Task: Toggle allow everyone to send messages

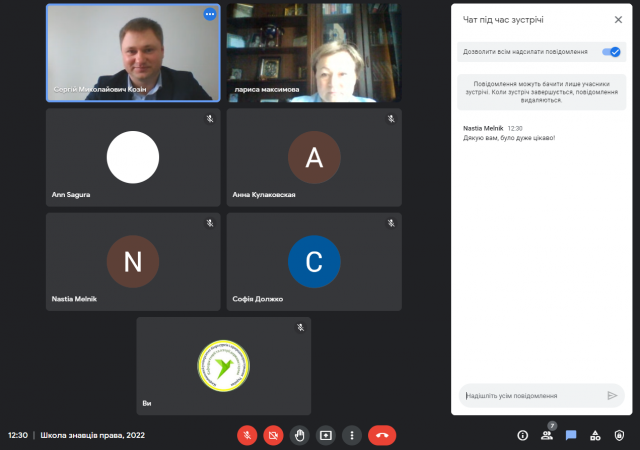Action: tap(611, 52)
